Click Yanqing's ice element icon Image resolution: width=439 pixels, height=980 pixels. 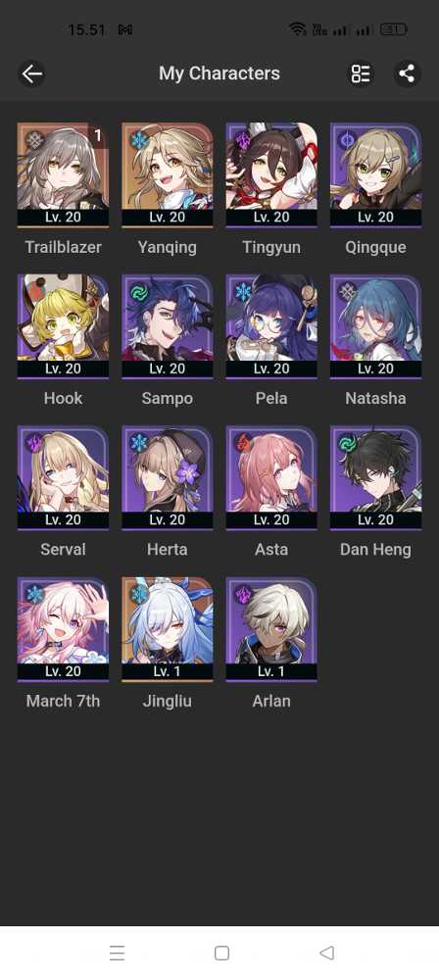click(138, 140)
